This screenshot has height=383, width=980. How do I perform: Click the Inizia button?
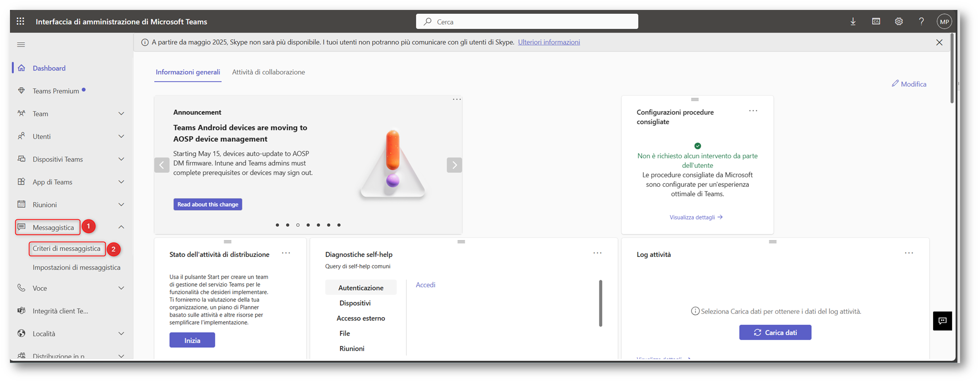pyautogui.click(x=192, y=340)
